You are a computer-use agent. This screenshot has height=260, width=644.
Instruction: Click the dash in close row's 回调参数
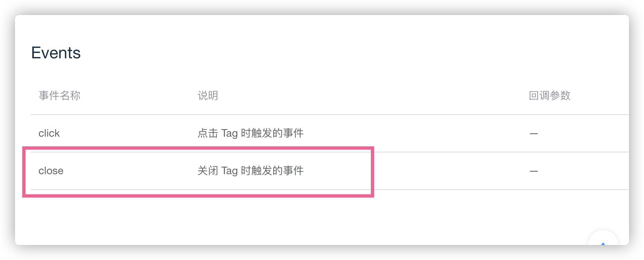[x=533, y=171]
